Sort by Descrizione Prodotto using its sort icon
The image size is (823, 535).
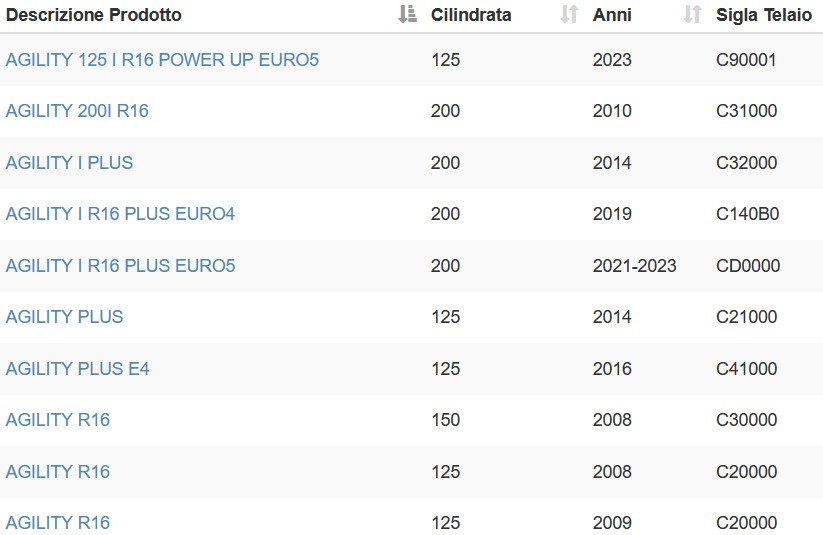pos(407,14)
